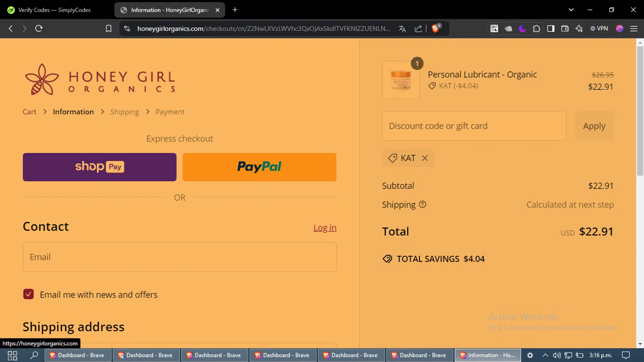
Task: Click the page vertical scrollbar
Action: tap(640, 111)
